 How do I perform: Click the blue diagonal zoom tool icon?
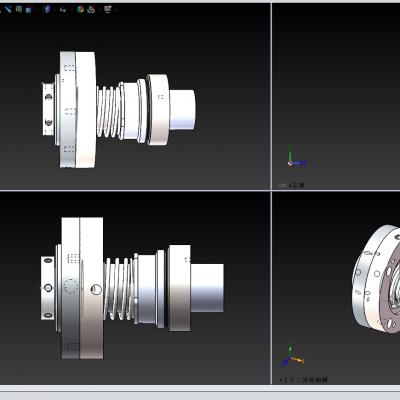[8, 9]
